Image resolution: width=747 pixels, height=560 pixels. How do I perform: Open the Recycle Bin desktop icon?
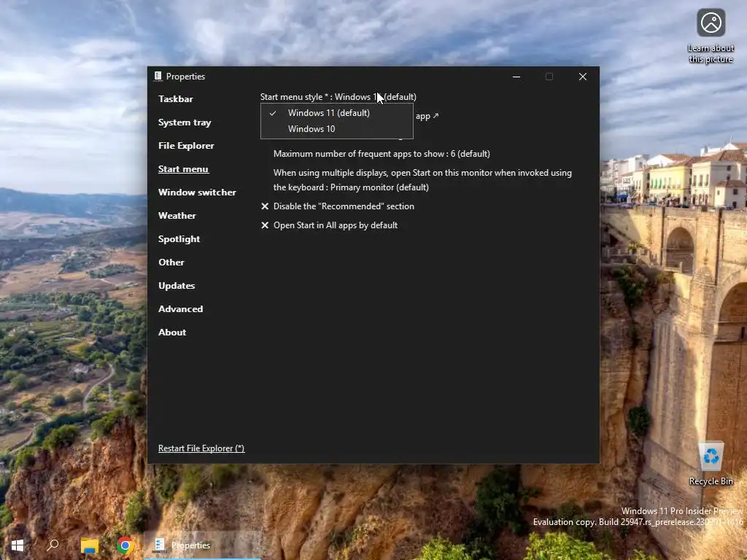pyautogui.click(x=711, y=463)
